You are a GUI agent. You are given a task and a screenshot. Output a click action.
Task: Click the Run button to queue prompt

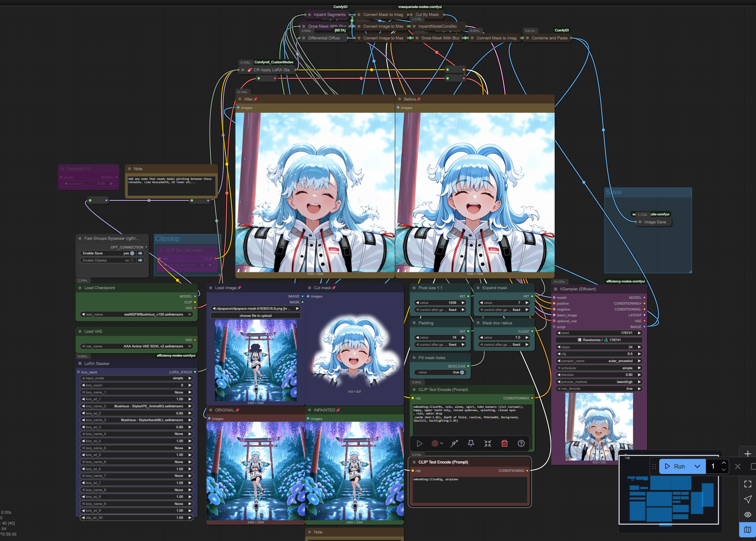pyautogui.click(x=675, y=466)
